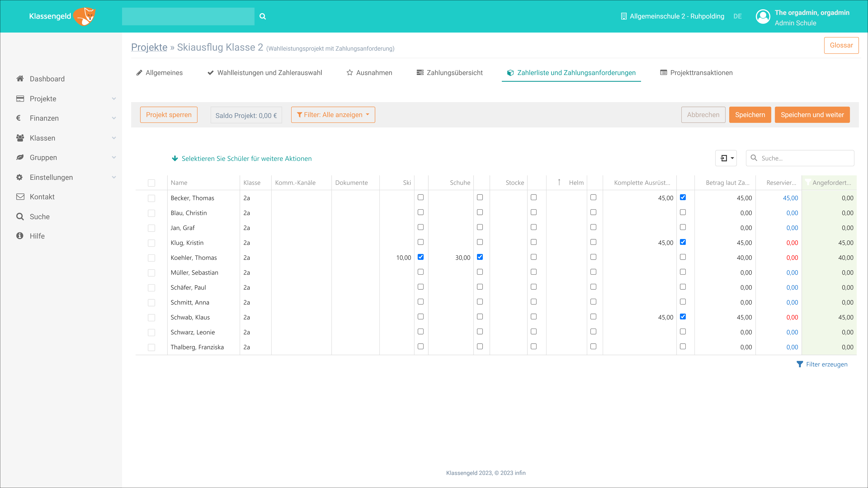Check Helm checkbox for Blau, Christin
868x488 pixels.
point(593,212)
